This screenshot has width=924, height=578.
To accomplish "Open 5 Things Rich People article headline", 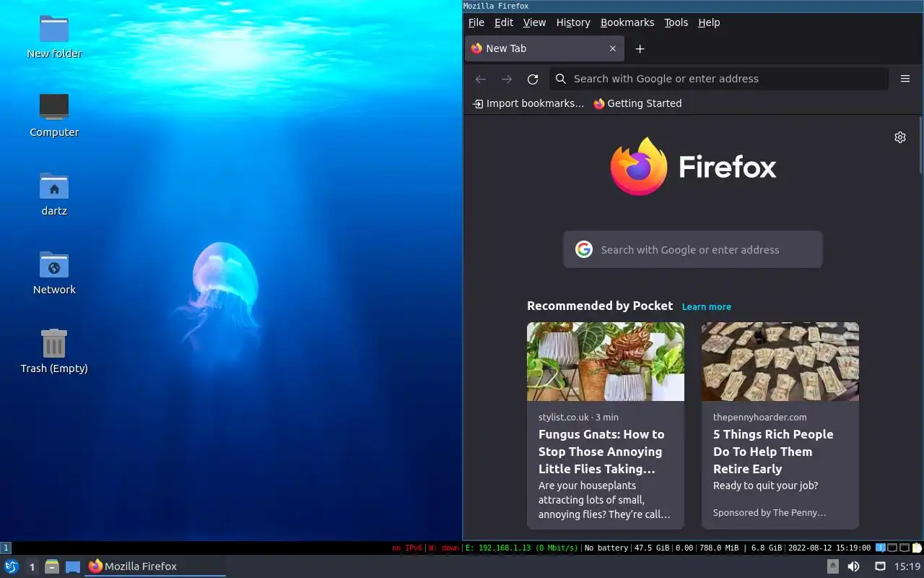I will pos(773,452).
